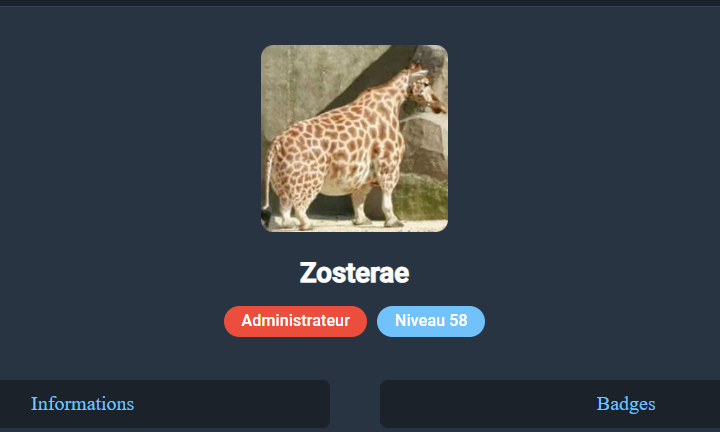Click the blue Informations link text

(x=82, y=404)
